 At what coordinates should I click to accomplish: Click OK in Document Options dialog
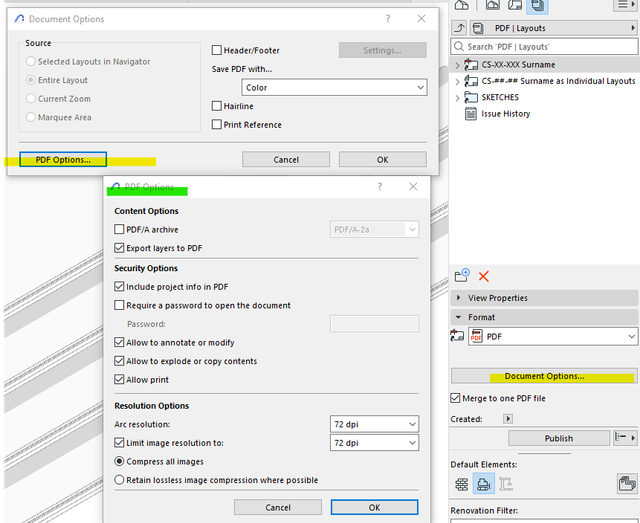382,160
